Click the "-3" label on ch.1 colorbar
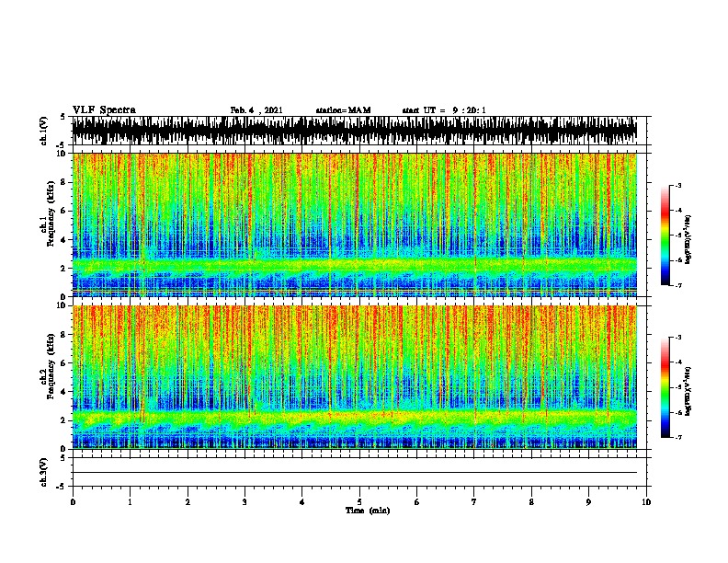728x563 pixels. click(x=678, y=186)
